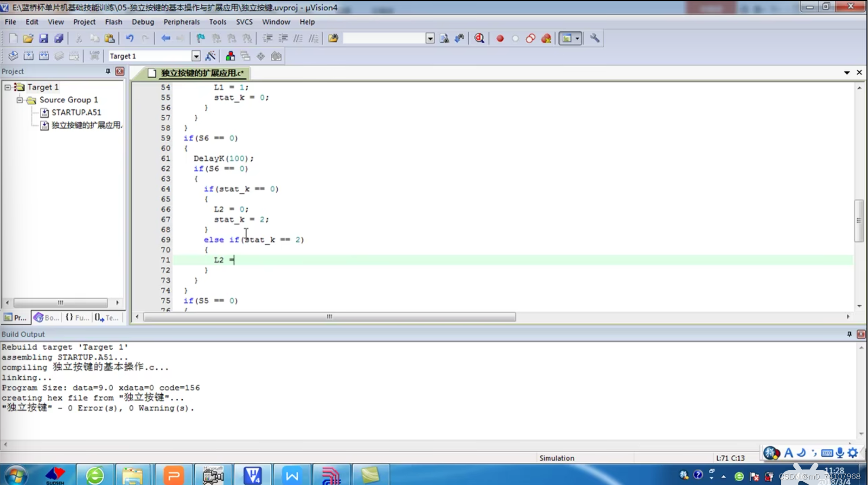Click the project panel horizontal scrollbar

[x=60, y=302]
